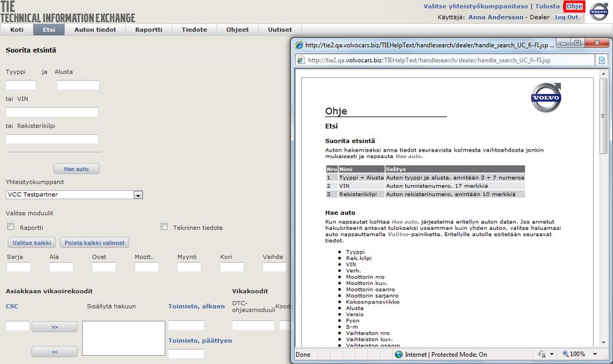
Task: Click the Log Out button
Action: (566, 17)
